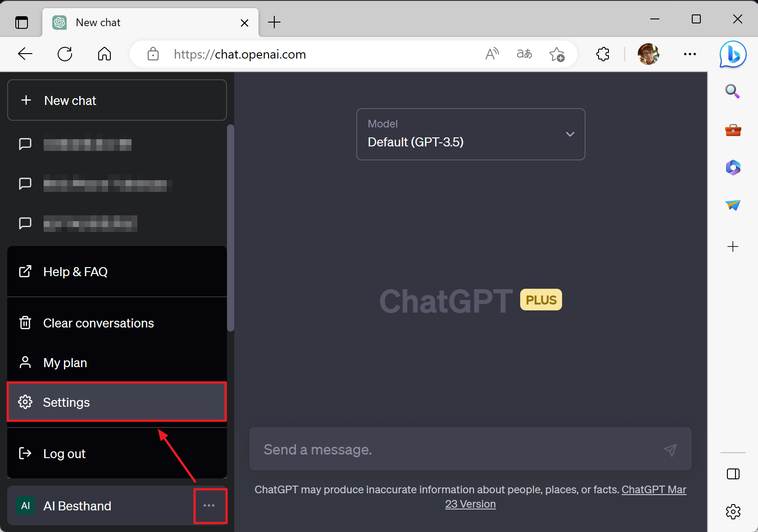Open browser extensions menu
This screenshot has height=532, width=758.
pyautogui.click(x=603, y=54)
